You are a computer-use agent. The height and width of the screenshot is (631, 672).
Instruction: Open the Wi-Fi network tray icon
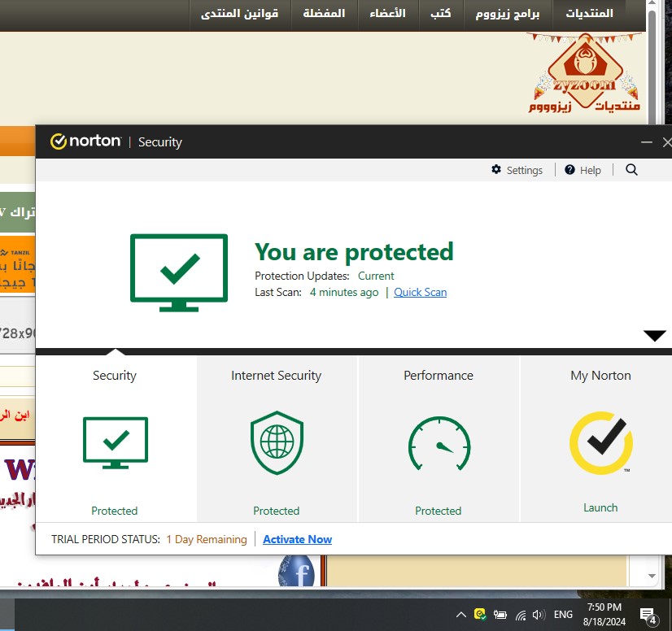click(x=521, y=616)
